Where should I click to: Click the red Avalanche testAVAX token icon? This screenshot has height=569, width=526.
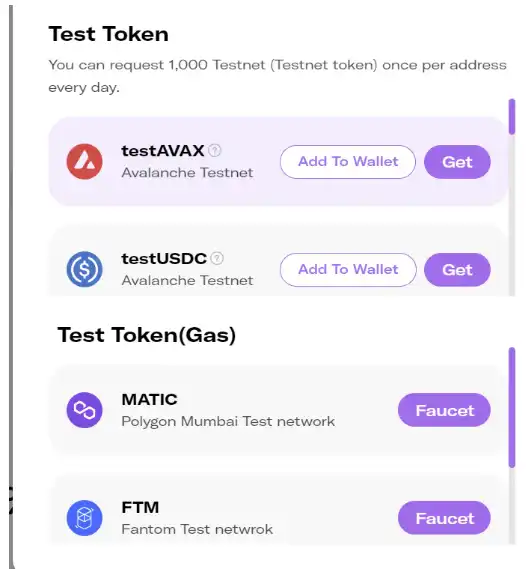point(85,161)
